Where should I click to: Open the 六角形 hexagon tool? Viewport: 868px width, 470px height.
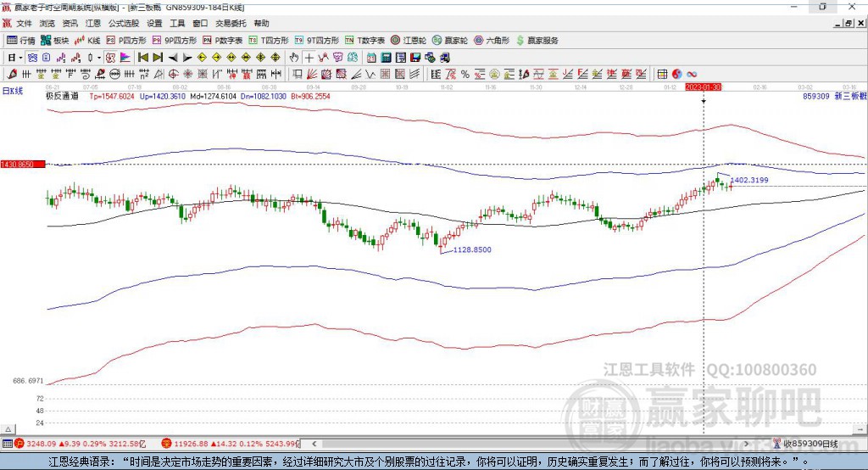click(492, 41)
